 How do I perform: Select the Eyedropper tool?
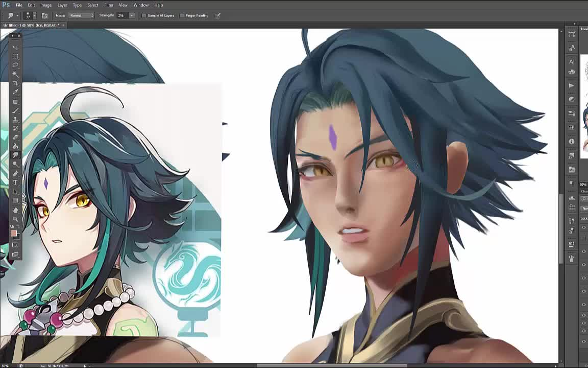[15, 93]
